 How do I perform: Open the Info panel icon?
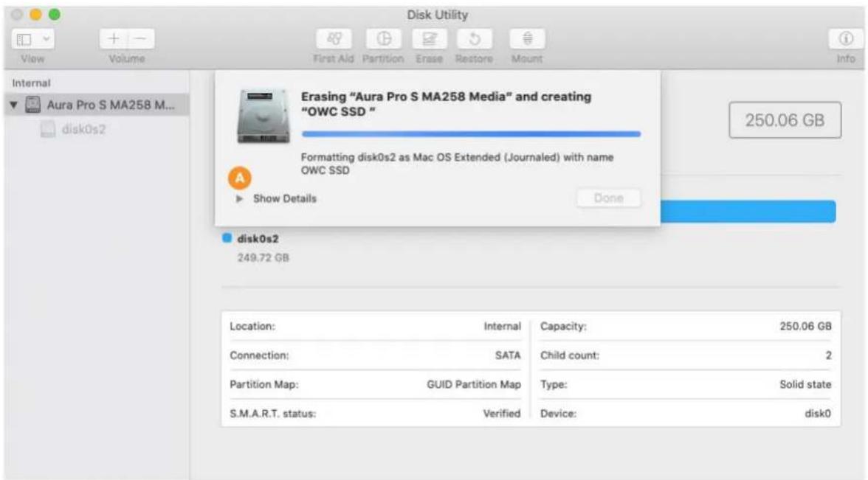(x=845, y=38)
